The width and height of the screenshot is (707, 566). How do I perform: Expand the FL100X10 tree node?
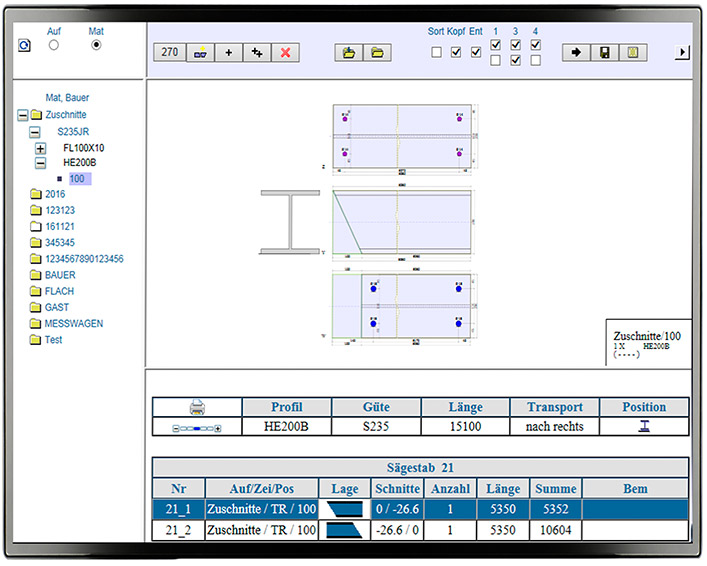click(x=41, y=148)
